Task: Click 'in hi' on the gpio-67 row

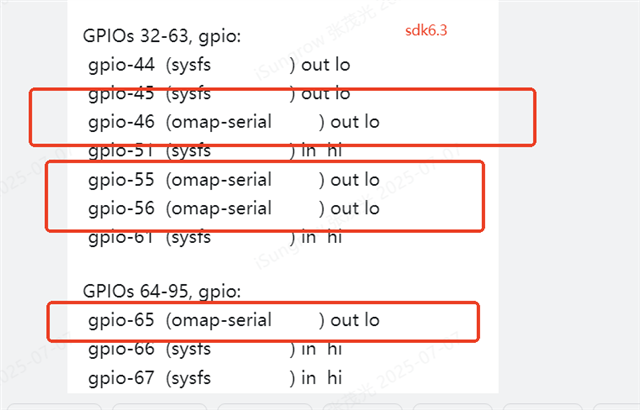Action: pos(322,378)
